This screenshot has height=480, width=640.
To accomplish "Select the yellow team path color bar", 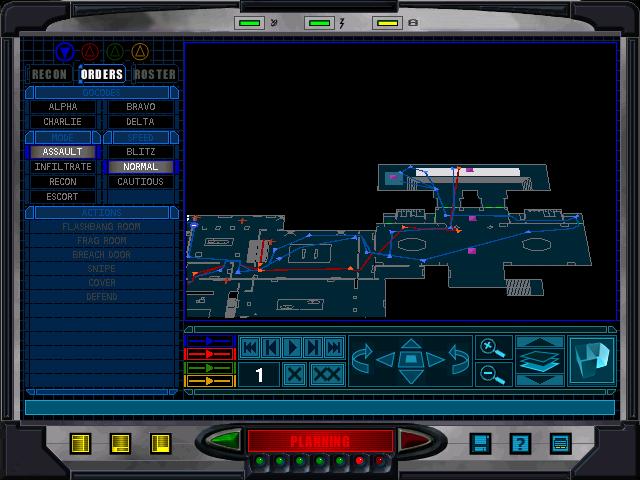I will coord(210,380).
